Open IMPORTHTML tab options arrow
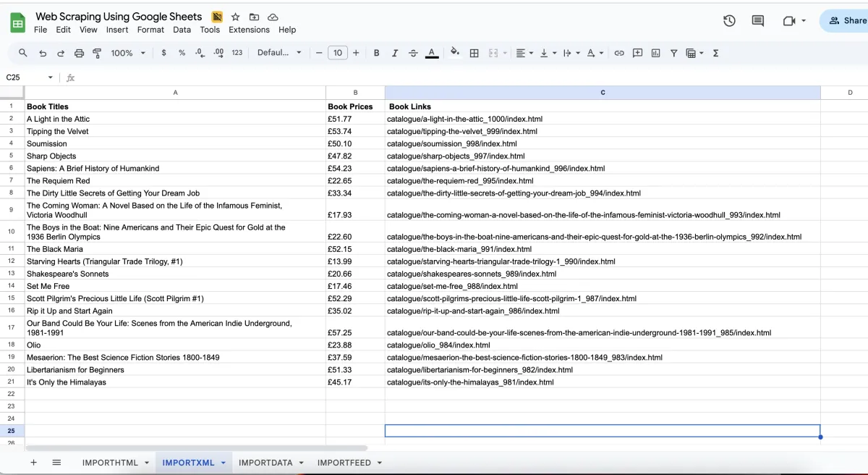Image resolution: width=868 pixels, height=475 pixels. click(x=147, y=463)
